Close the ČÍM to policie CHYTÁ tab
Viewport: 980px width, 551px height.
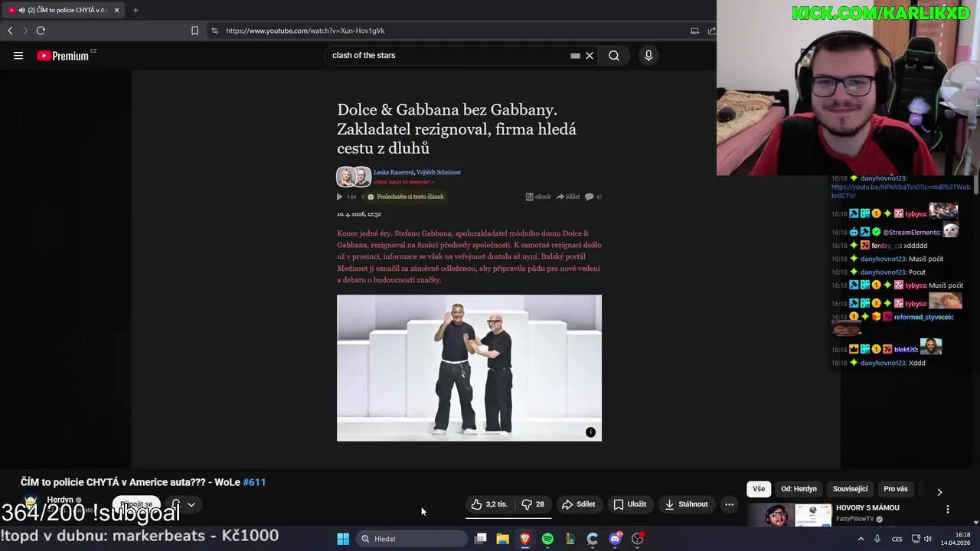coord(117,10)
